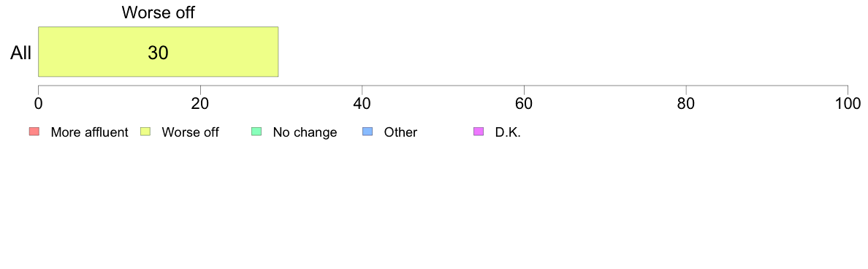Select the "No change" legend text

tap(305, 132)
